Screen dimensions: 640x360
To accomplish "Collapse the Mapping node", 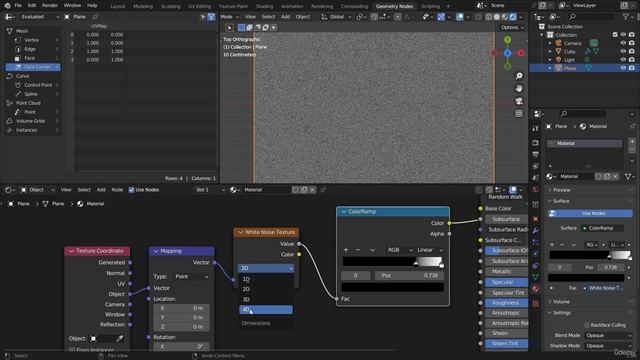I will [x=156, y=251].
